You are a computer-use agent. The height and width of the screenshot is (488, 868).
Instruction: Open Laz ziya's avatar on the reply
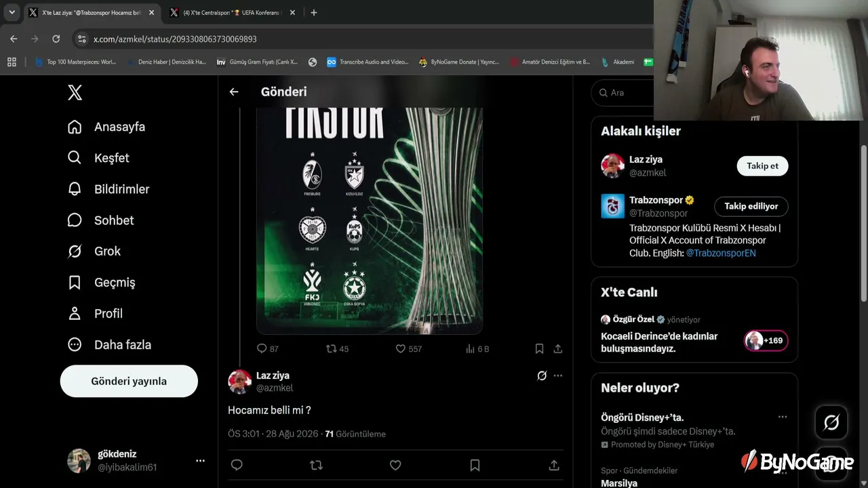click(x=240, y=382)
